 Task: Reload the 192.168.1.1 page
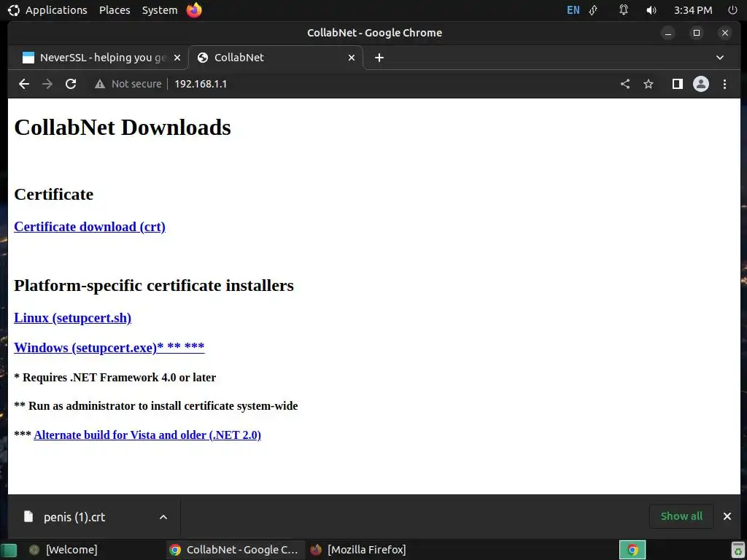pyautogui.click(x=71, y=84)
